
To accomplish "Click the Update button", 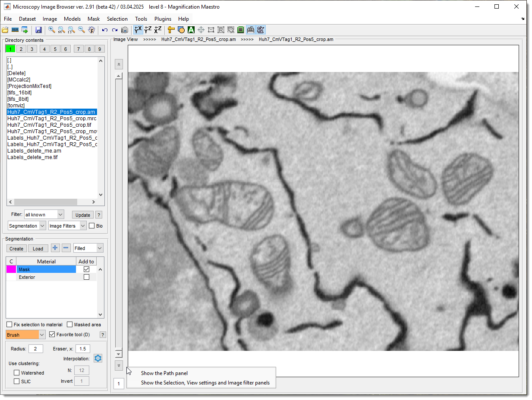I will pos(82,215).
